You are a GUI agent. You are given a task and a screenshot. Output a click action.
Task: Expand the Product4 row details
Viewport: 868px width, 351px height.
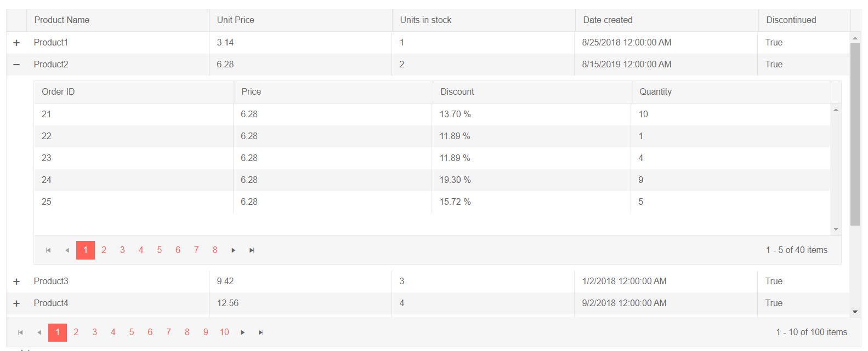click(x=16, y=303)
